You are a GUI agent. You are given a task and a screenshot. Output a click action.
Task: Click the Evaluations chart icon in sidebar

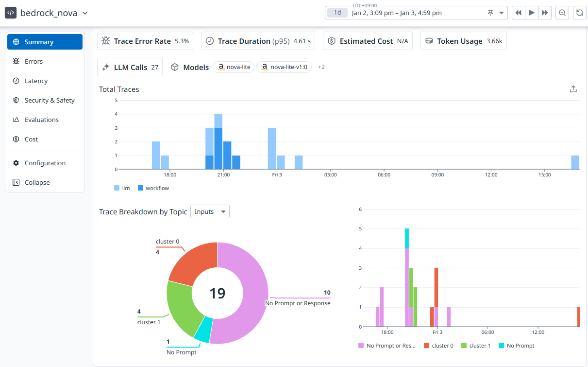pos(16,120)
